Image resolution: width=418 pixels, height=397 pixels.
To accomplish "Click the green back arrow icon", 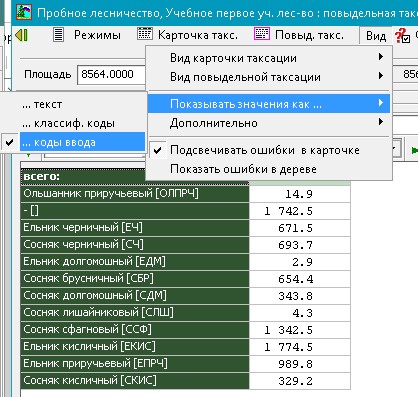I will 22,35.
